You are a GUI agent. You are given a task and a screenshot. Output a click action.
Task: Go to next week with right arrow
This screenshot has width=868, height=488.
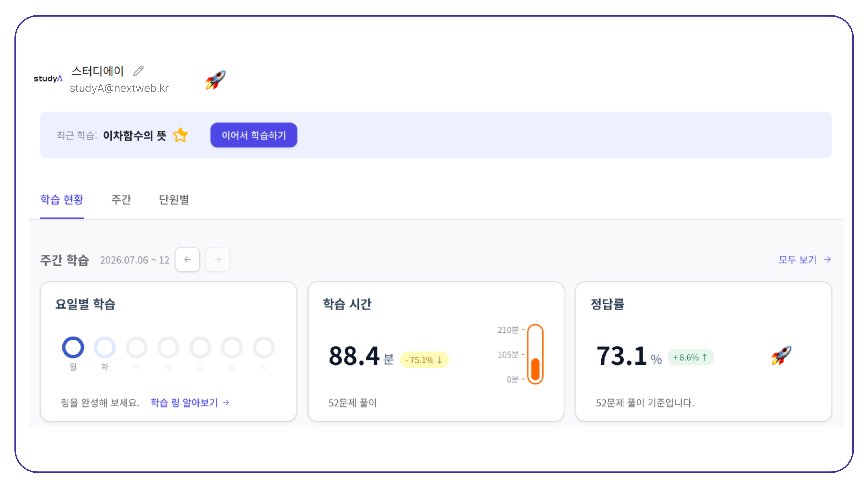click(x=218, y=259)
